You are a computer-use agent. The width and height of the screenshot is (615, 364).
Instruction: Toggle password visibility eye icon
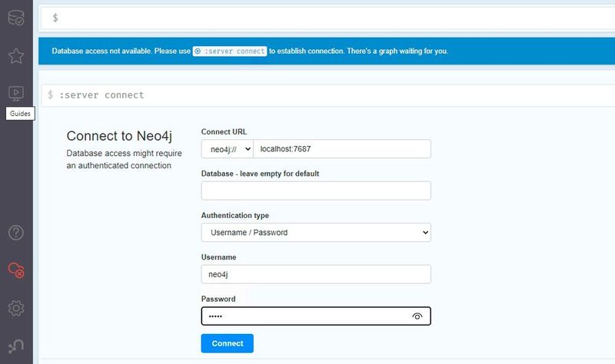tap(417, 316)
